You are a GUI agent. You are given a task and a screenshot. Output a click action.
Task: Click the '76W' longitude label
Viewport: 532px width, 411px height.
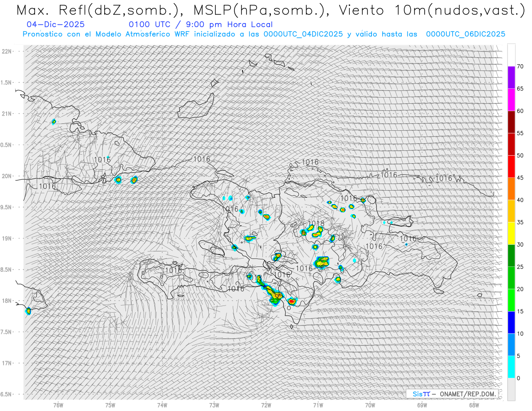[58, 405]
